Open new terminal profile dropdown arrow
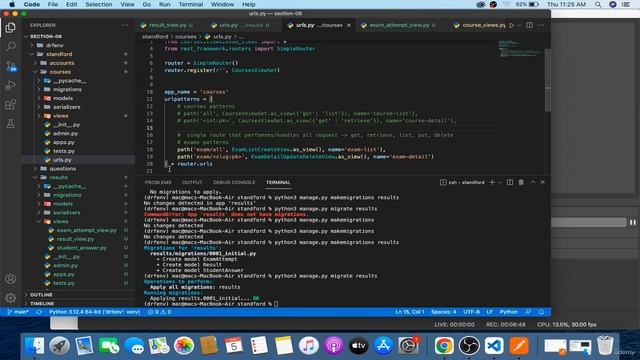The image size is (640, 360). [500, 182]
